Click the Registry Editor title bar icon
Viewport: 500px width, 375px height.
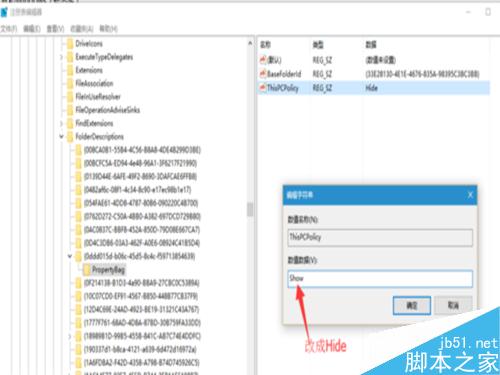point(4,12)
